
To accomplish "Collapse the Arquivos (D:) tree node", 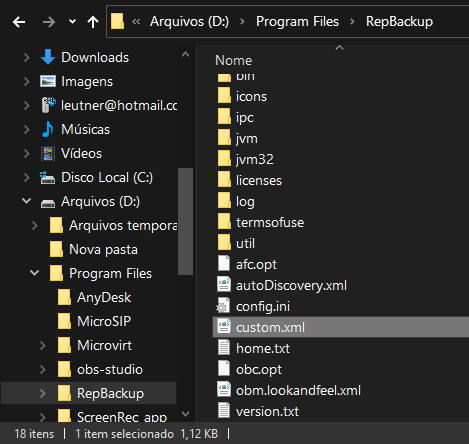I will (27, 201).
